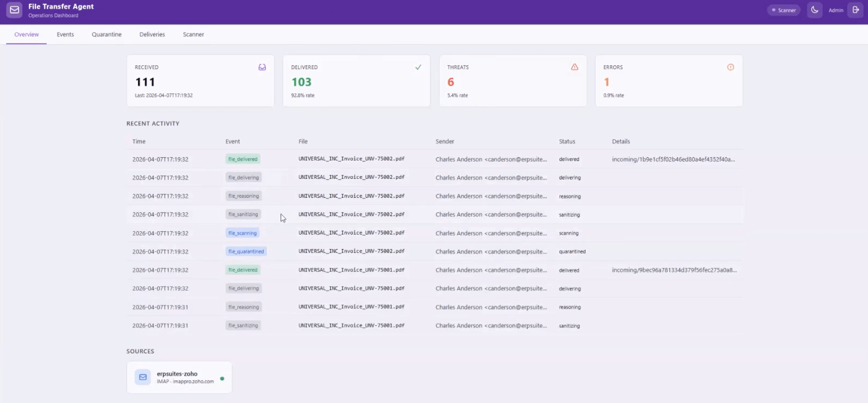Click the green status dot on erpsuites-zoho
Image resolution: width=868 pixels, height=403 pixels.
click(222, 378)
